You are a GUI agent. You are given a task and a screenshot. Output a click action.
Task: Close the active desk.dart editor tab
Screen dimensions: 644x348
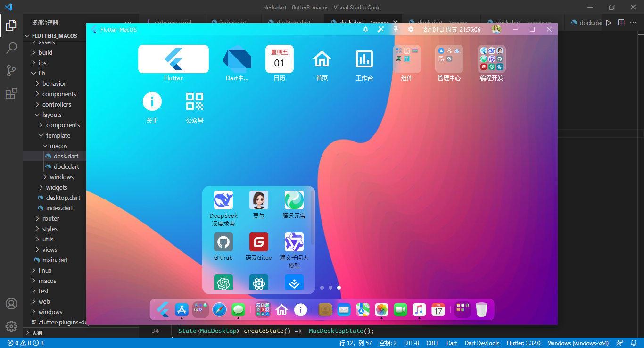pyautogui.click(x=395, y=22)
